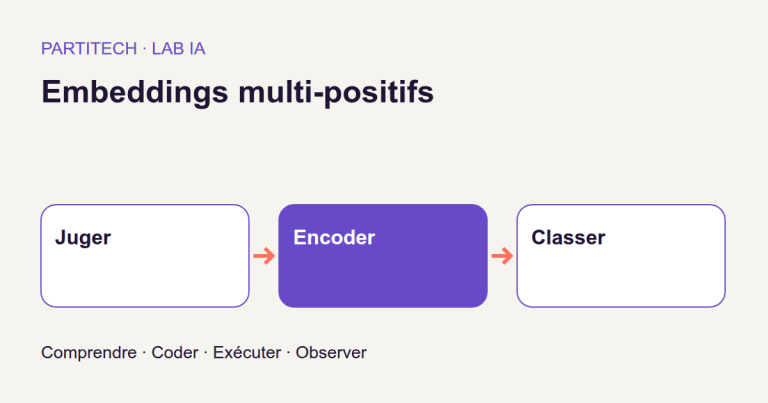Click the dot between Comprendre and Coder

click(x=144, y=353)
